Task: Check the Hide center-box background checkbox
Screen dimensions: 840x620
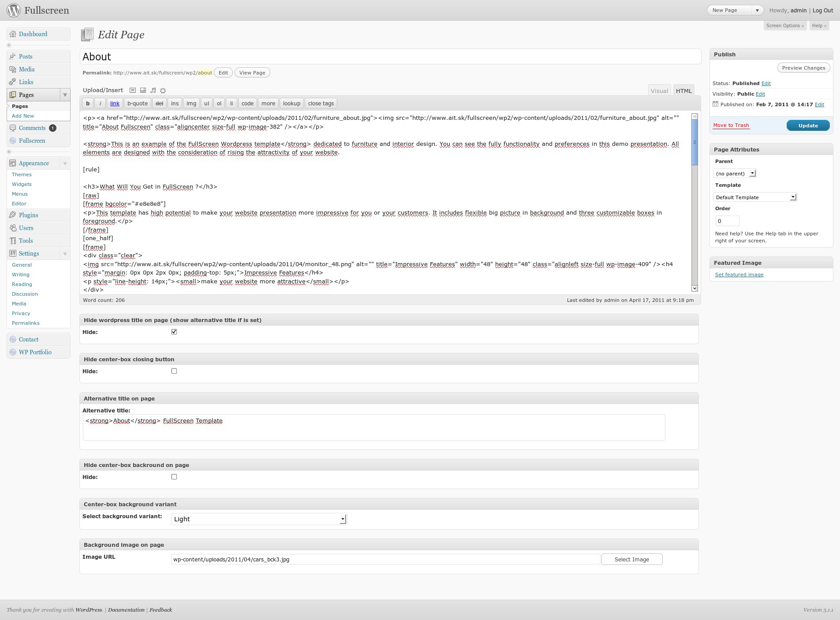Action: [174, 477]
